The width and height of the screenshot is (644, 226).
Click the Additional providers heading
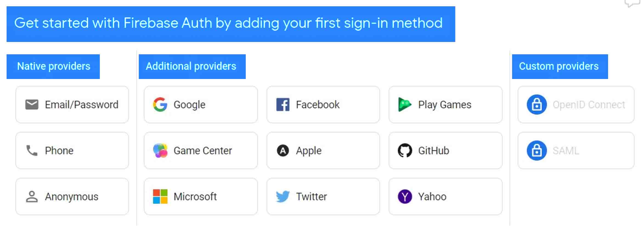click(x=191, y=66)
